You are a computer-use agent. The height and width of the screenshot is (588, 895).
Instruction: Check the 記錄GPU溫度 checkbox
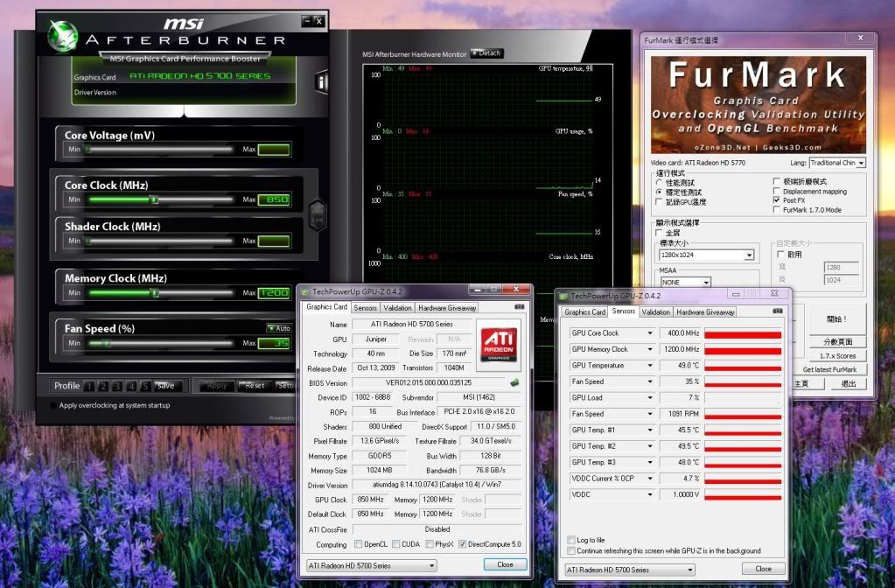(x=660, y=202)
